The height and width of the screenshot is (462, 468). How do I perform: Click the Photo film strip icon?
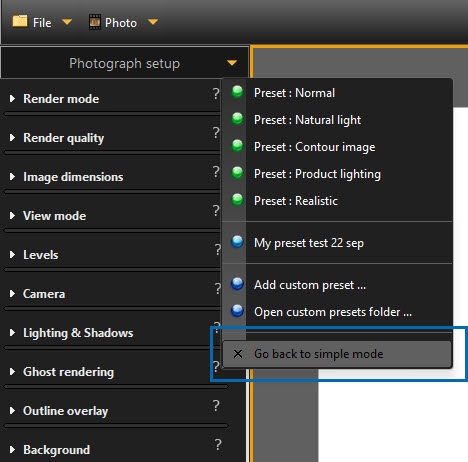pos(95,22)
